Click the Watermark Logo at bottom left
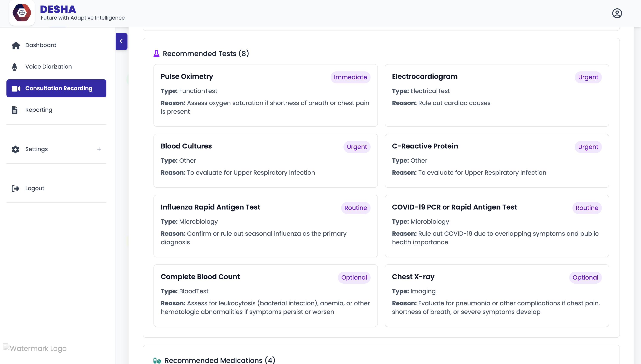 [35, 348]
